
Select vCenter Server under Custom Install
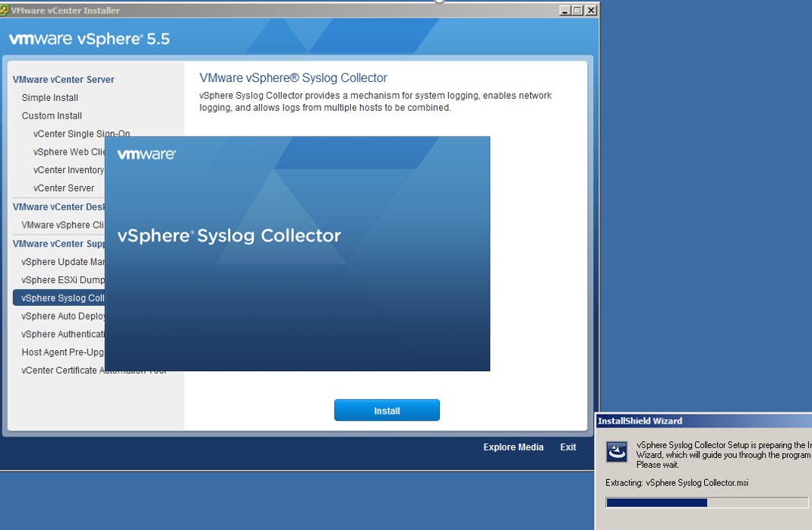64,188
